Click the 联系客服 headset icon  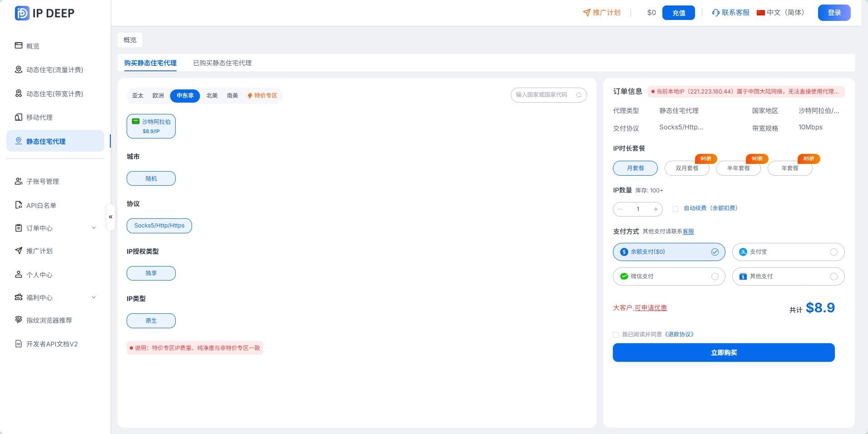pyautogui.click(x=716, y=13)
